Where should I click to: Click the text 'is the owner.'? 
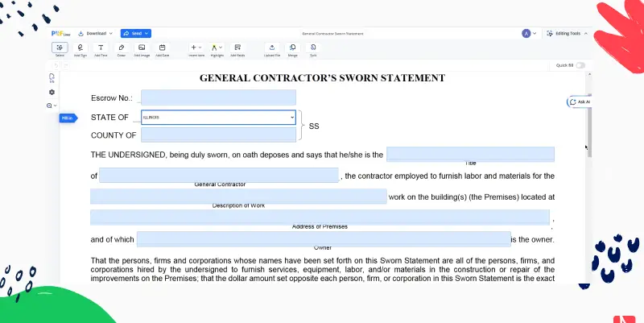(533, 239)
